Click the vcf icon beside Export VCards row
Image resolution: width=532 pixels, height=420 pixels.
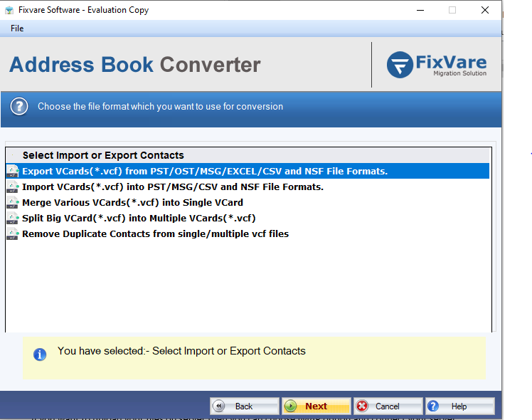(x=13, y=171)
